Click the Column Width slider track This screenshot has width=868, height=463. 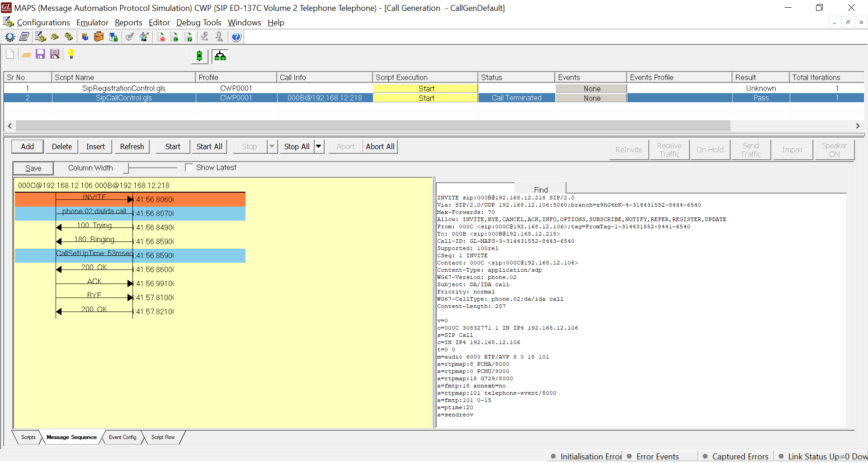(x=151, y=168)
